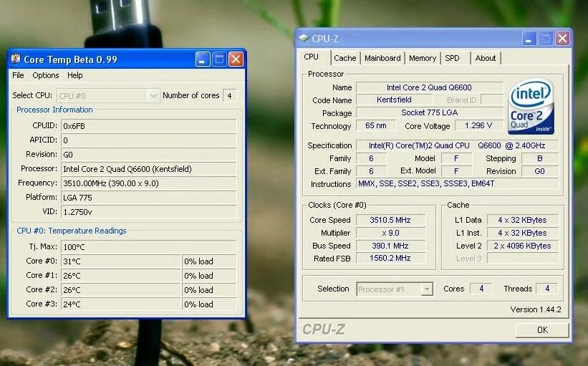This screenshot has height=366, width=588.
Task: Click the Platform value LGA 775
Action: (x=149, y=198)
